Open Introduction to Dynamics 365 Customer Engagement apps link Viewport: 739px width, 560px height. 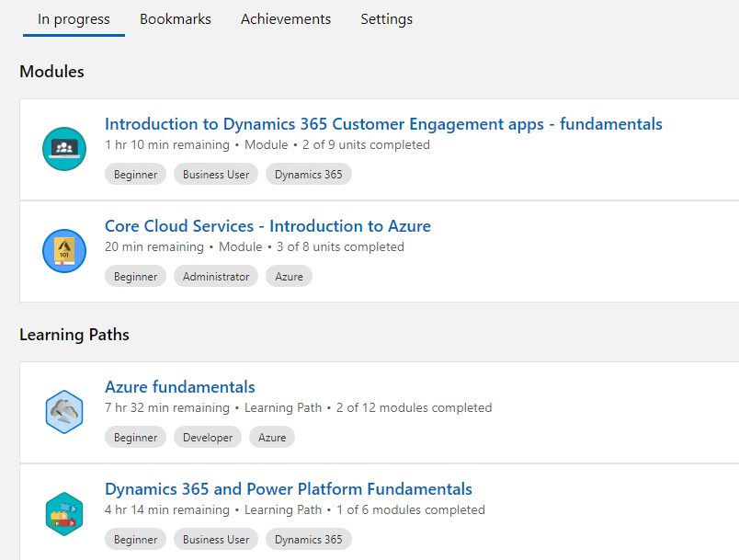(383, 124)
